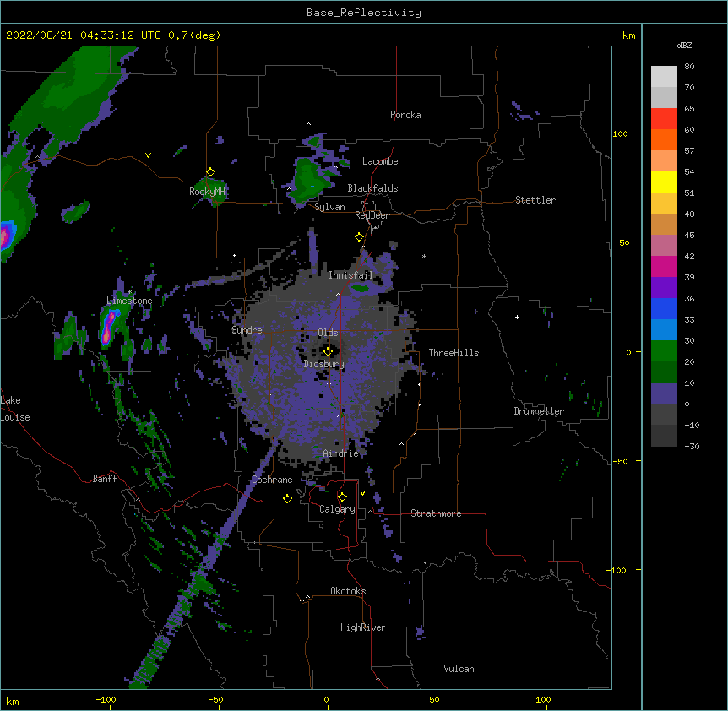Select the HighRiver label
The width and height of the screenshot is (728, 711).
coord(363,627)
